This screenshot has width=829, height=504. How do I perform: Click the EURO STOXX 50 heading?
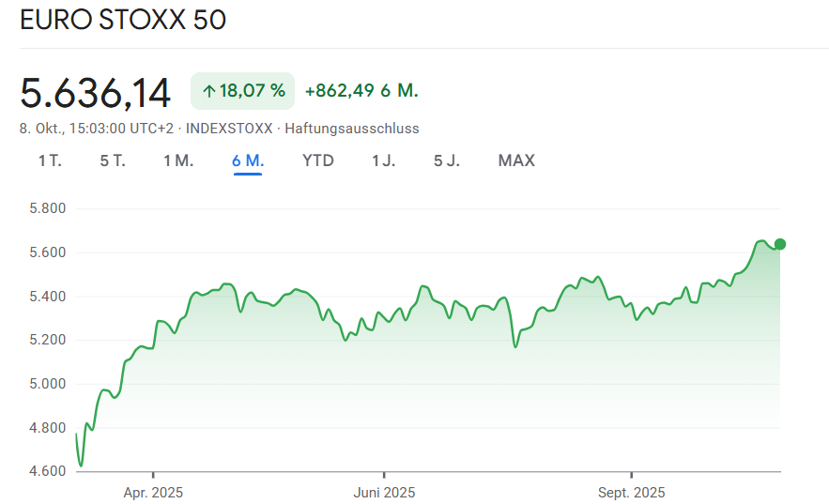click(123, 20)
